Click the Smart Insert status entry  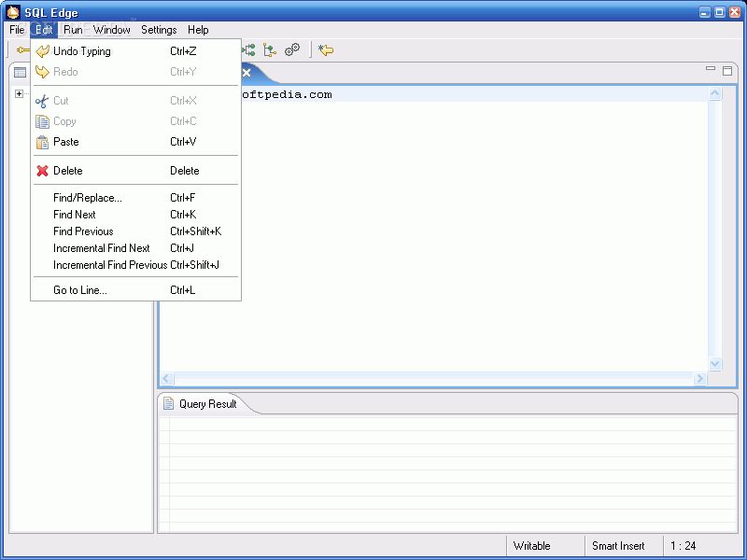(618, 546)
